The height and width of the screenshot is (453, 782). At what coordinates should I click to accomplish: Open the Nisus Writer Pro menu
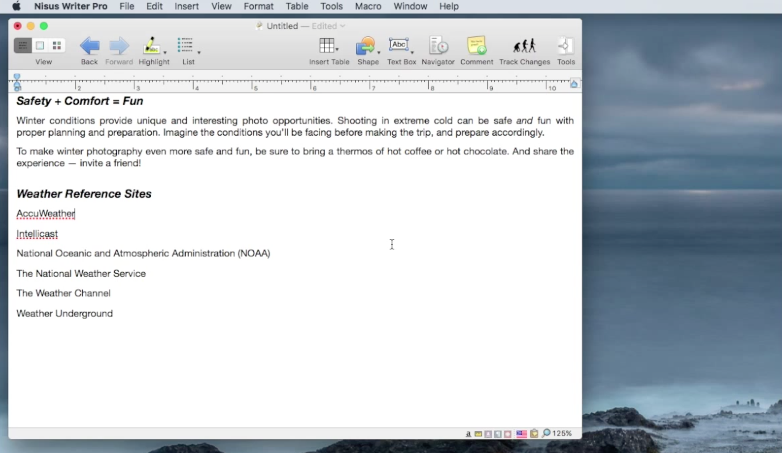click(70, 6)
